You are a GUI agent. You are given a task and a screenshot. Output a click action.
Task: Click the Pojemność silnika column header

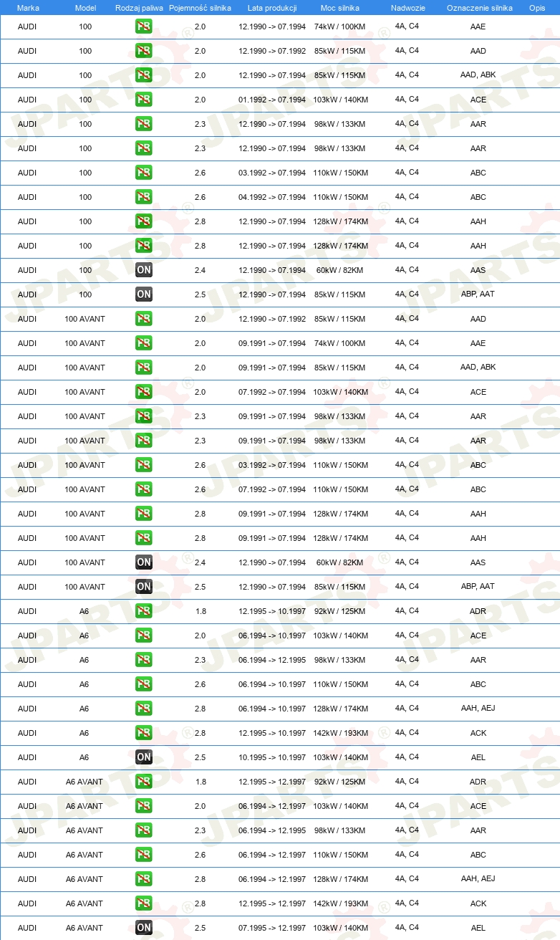click(x=200, y=8)
